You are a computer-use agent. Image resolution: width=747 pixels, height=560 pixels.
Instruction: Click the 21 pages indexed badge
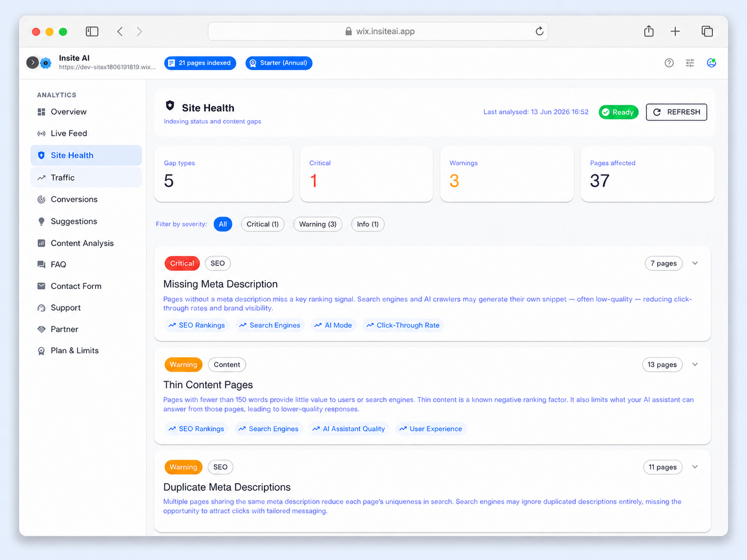[x=200, y=63]
